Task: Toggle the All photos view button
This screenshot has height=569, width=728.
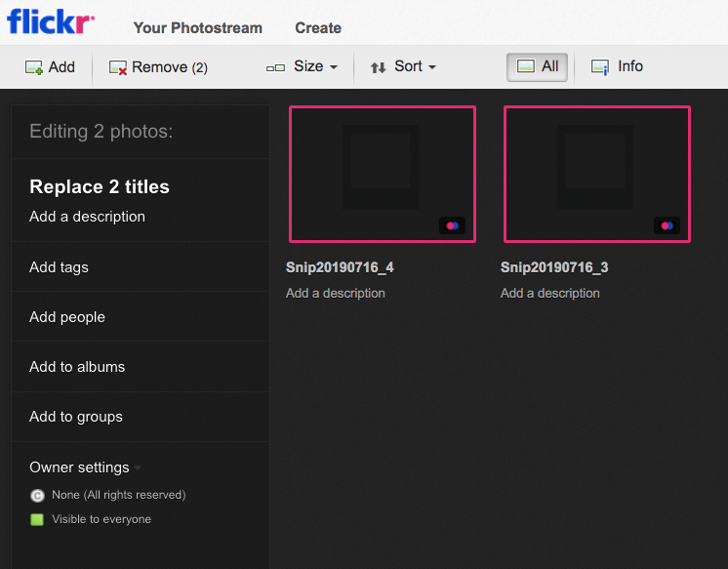Action: click(x=537, y=66)
